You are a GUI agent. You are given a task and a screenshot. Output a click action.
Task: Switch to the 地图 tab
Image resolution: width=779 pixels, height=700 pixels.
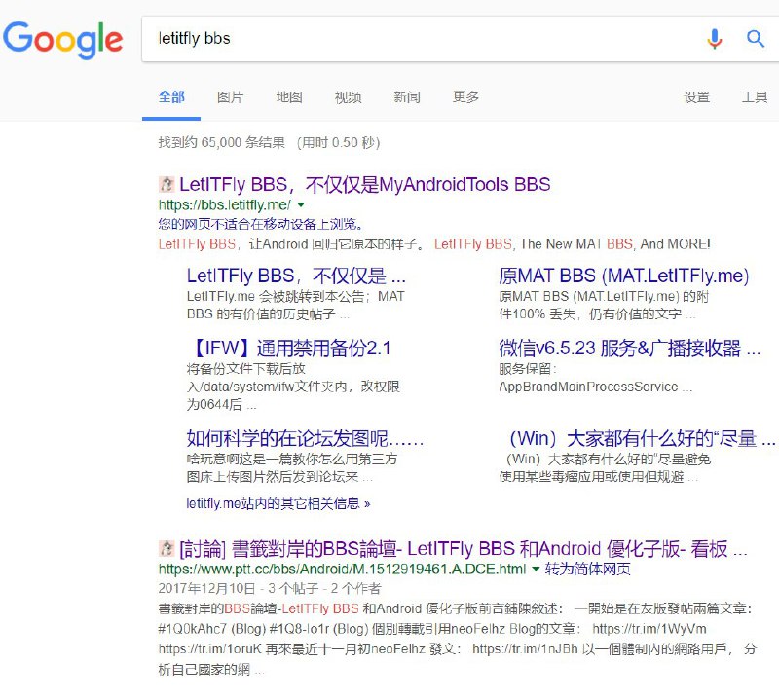pyautogui.click(x=289, y=97)
